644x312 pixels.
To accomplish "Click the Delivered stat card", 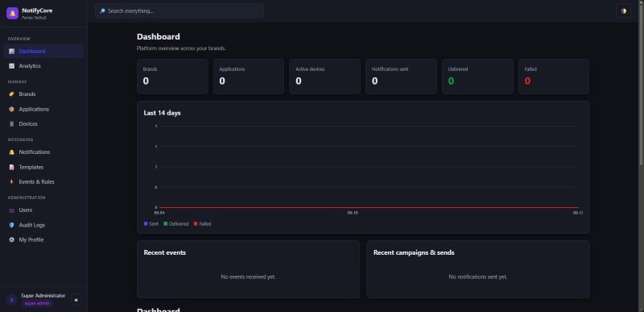I will coord(477,77).
